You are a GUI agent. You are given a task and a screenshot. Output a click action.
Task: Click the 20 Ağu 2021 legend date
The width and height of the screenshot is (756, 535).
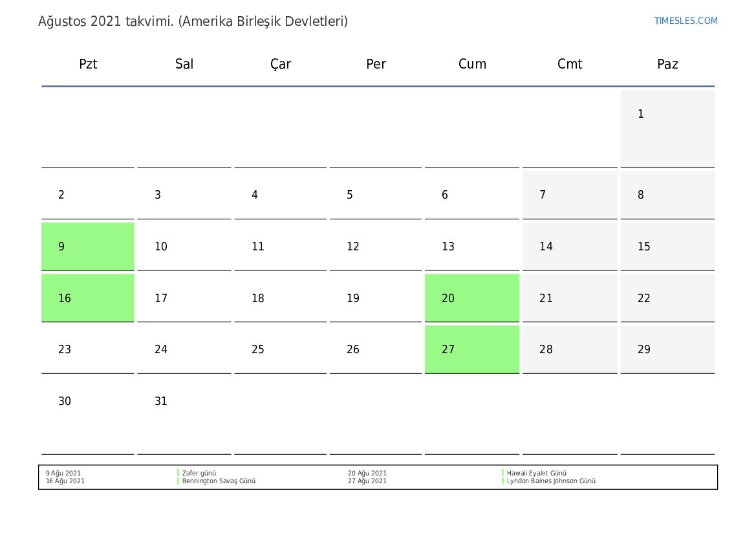tap(367, 474)
